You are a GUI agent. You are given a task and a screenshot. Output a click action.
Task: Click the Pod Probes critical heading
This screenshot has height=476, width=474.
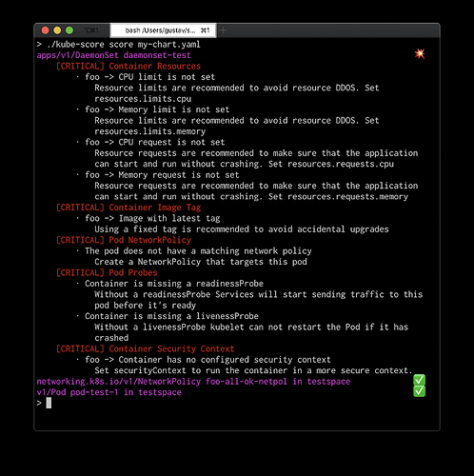pyautogui.click(x=107, y=273)
